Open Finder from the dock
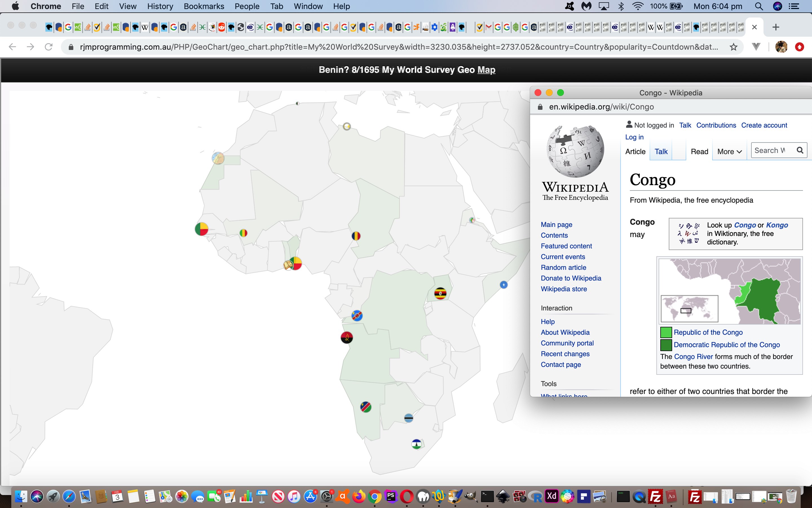The height and width of the screenshot is (508, 812). click(x=21, y=496)
